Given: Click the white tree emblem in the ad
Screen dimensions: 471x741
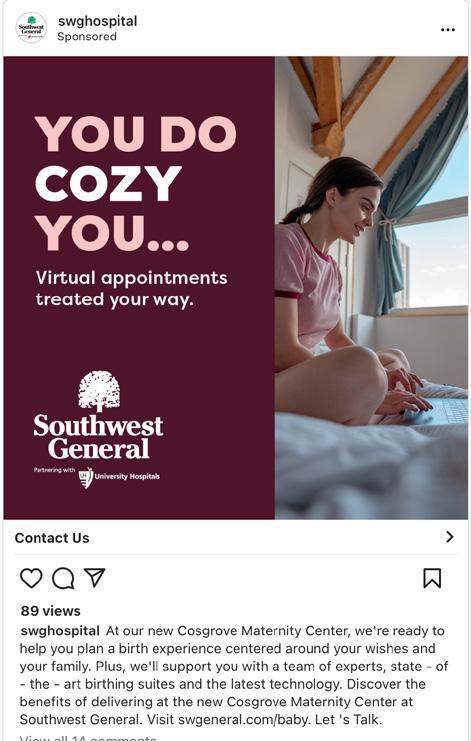Looking at the screenshot, I should (99, 391).
